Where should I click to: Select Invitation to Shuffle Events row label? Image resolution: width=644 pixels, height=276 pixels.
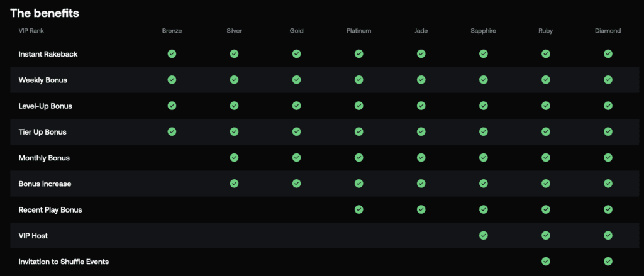(64, 262)
